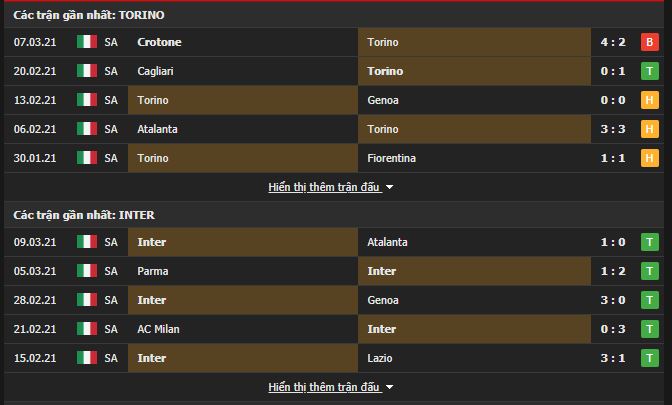Open the Torino vs Fiorentina 1:1 match row
This screenshot has width=672, height=405.
pos(334,158)
